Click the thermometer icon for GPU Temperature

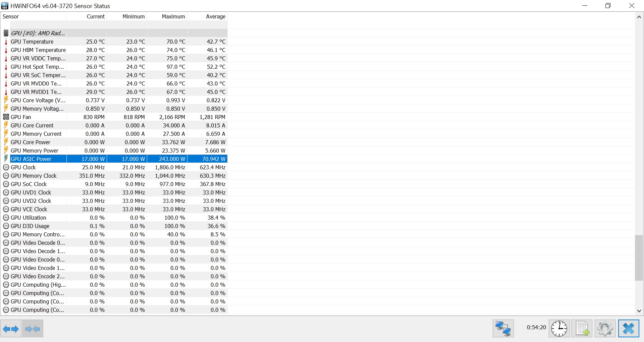pos(6,42)
